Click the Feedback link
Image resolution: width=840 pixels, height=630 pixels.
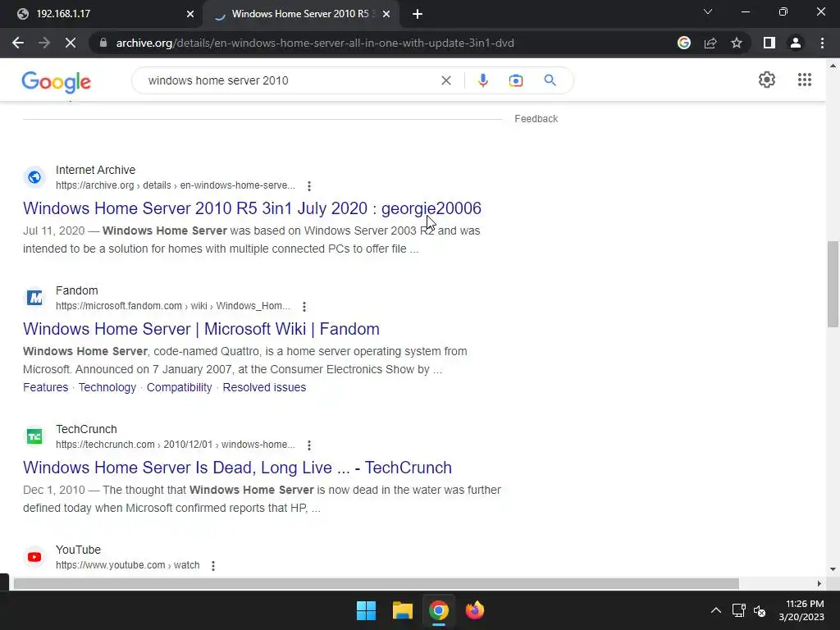pos(536,119)
